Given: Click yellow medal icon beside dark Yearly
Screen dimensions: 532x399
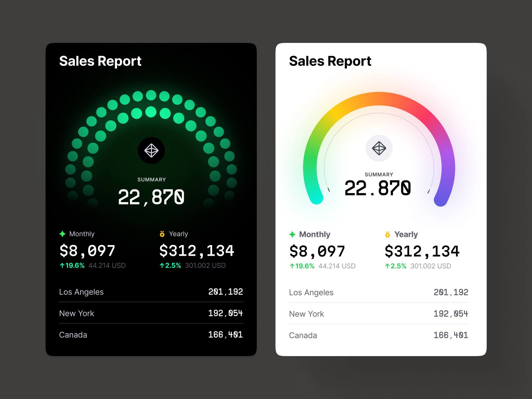Looking at the screenshot, I should pos(162,234).
